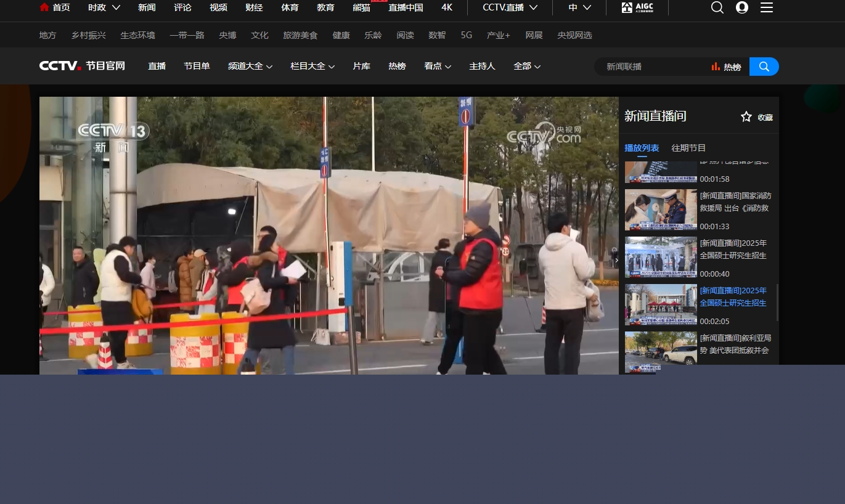Image resolution: width=845 pixels, height=504 pixels.
Task: Open the search magnifier in top bar
Action: [x=717, y=7]
